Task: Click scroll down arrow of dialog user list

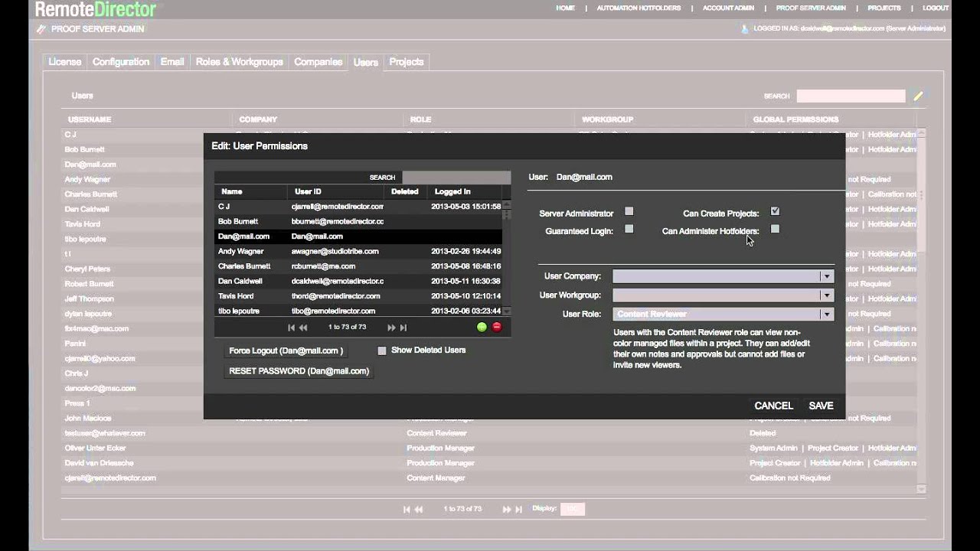Action: [x=506, y=311]
